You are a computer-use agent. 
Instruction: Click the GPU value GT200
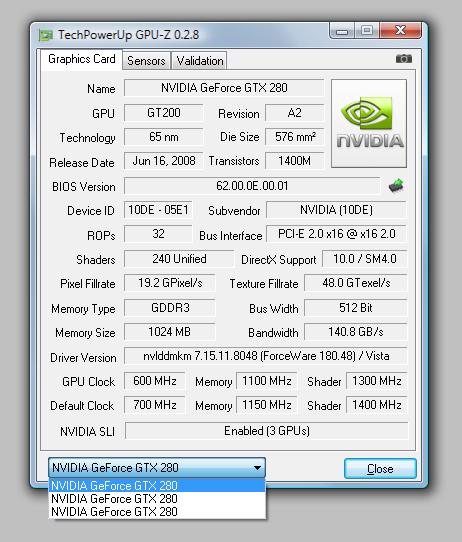coord(163,113)
